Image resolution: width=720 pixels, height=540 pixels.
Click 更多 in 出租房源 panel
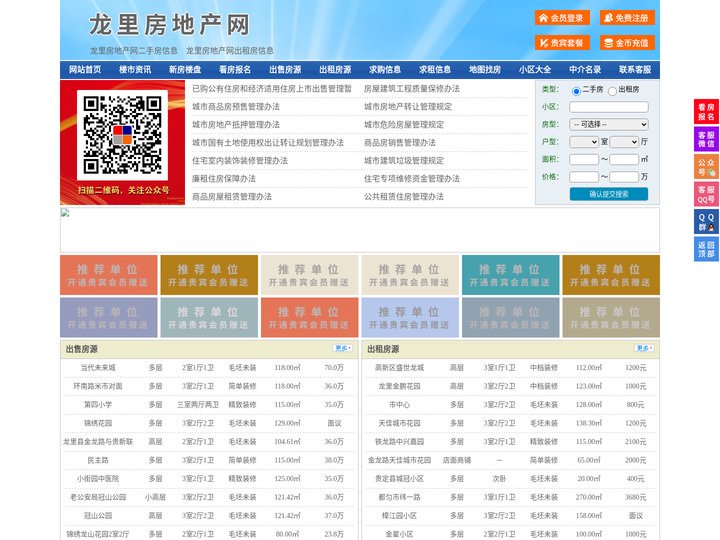coord(644,348)
